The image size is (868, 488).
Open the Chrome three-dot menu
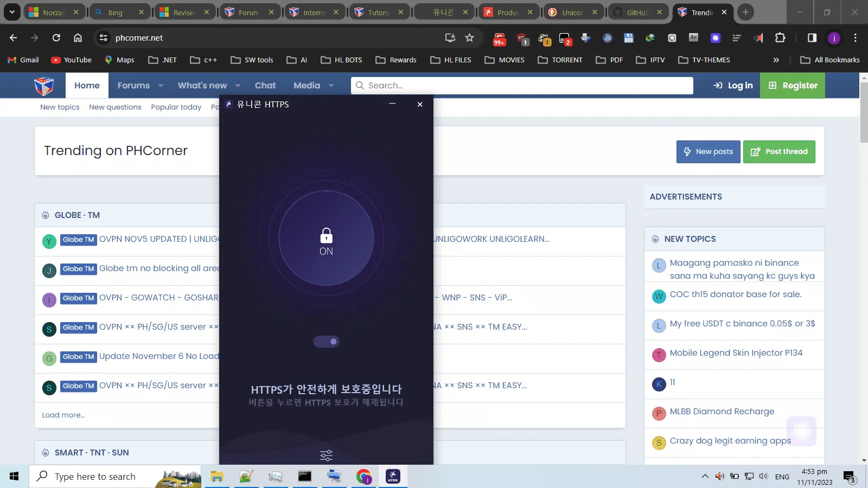(856, 37)
